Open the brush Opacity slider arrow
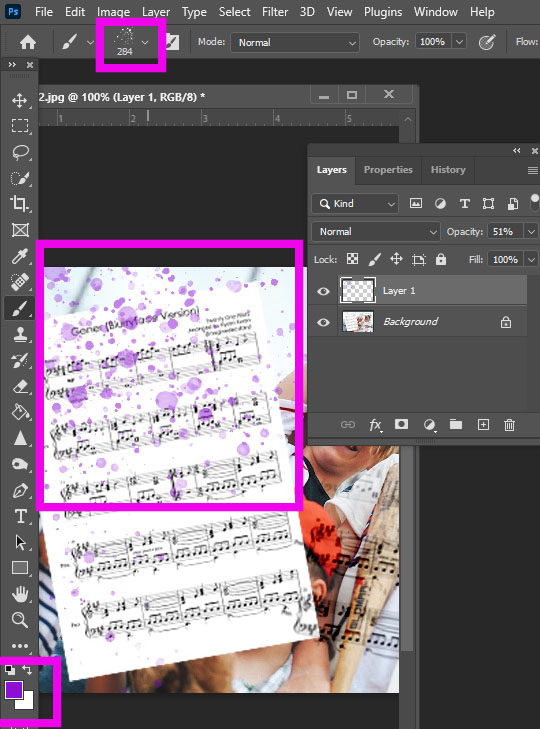Viewport: 540px width, 729px height. point(459,42)
